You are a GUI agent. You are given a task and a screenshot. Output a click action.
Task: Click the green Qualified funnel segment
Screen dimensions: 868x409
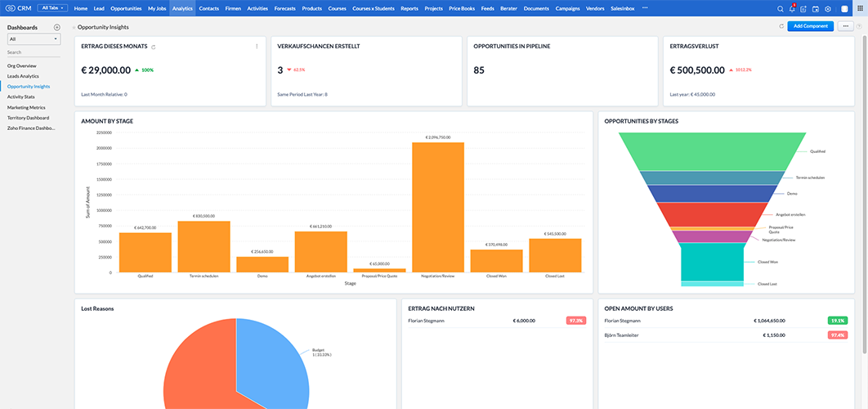click(713, 151)
